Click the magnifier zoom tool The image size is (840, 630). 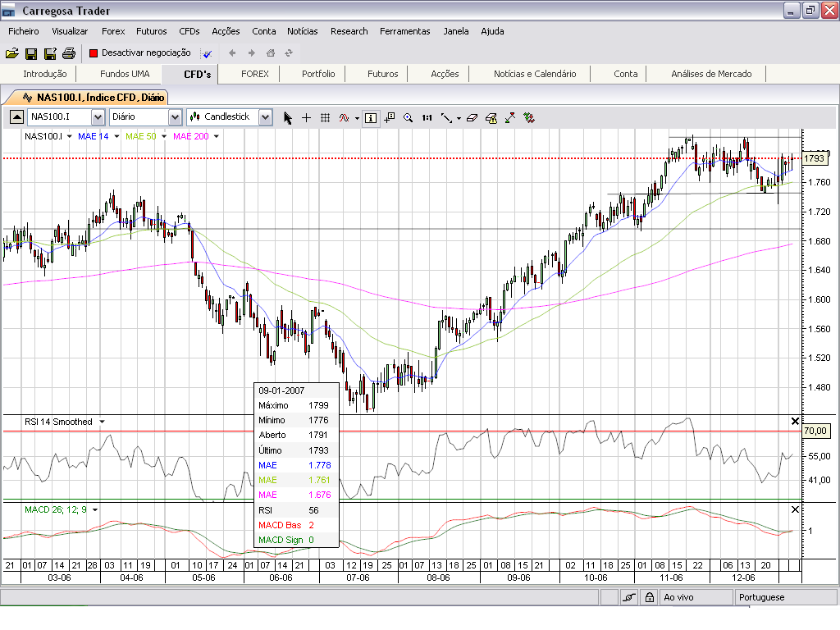pyautogui.click(x=408, y=117)
